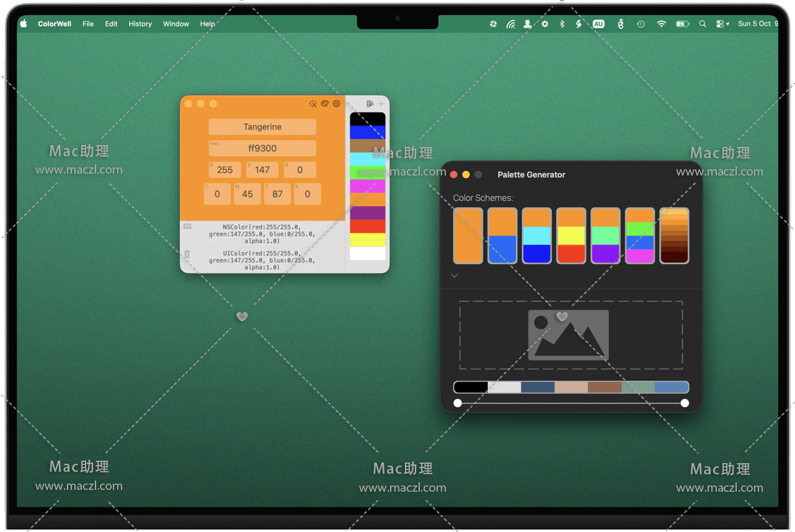
Task: Click the NSColor code snippet text
Action: [x=261, y=234]
